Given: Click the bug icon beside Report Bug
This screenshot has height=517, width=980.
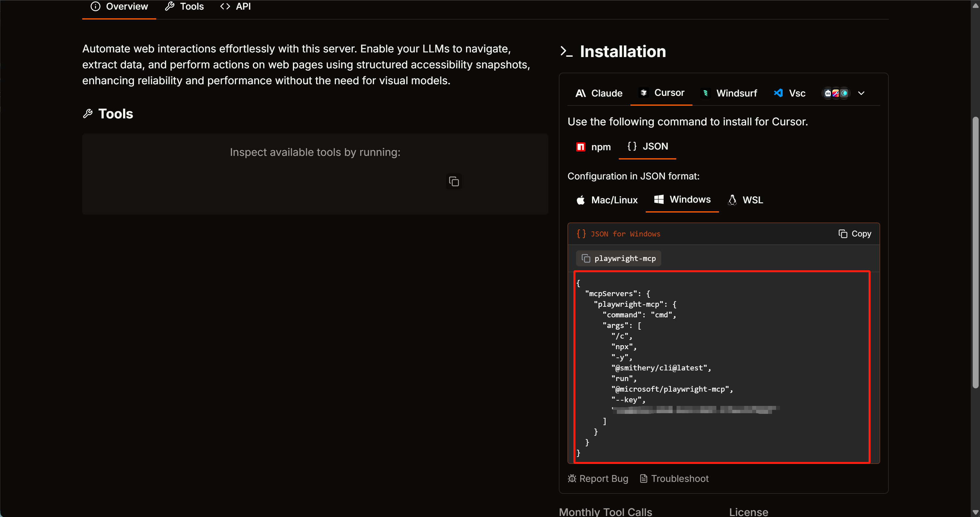Looking at the screenshot, I should click(x=572, y=479).
